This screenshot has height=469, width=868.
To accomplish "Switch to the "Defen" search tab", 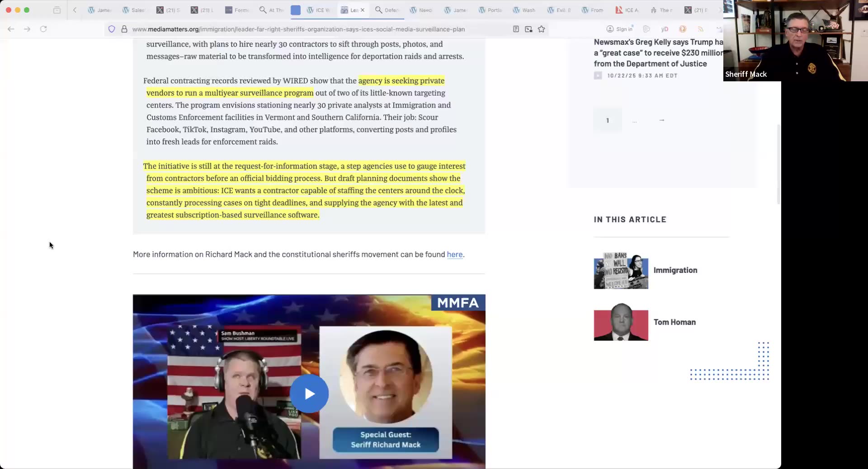I will click(387, 10).
